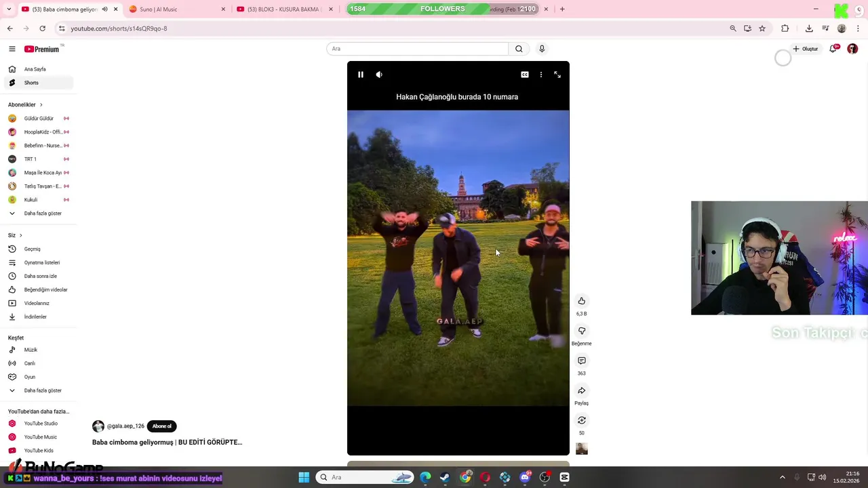Image resolution: width=868 pixels, height=488 pixels.
Task: Switch to the Suno AI Music tab
Action: [x=176, y=9]
